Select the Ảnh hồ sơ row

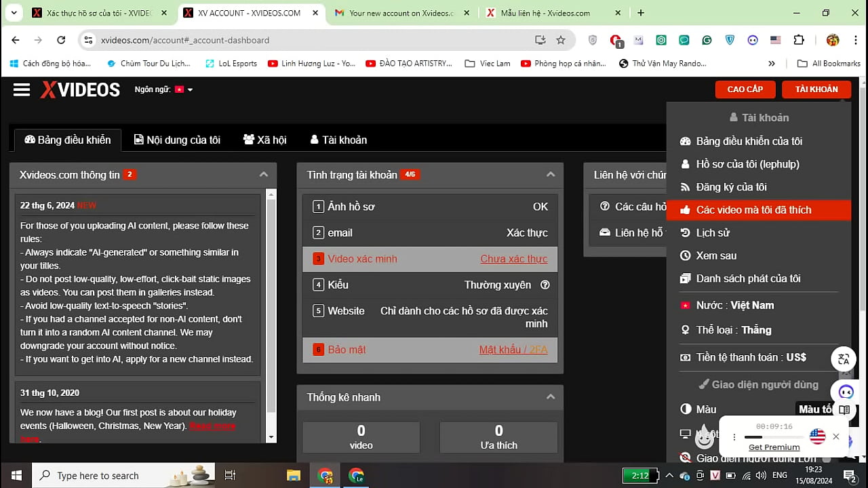[x=430, y=207]
